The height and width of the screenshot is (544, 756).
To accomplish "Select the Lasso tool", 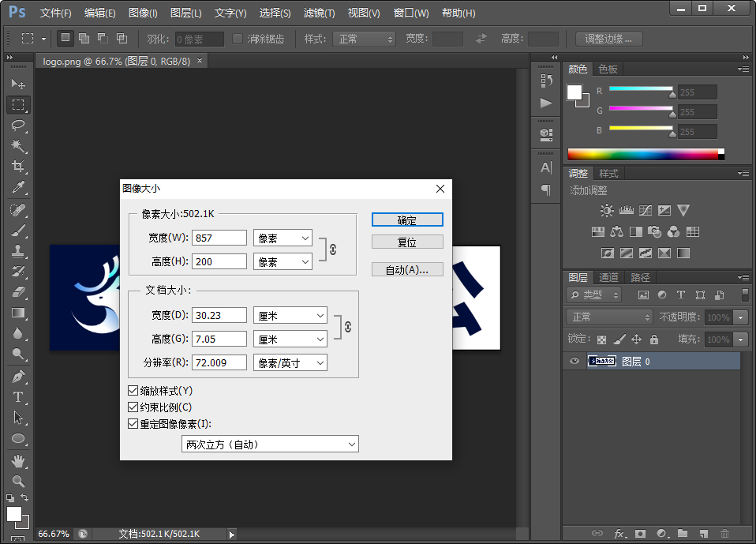I will [18, 126].
